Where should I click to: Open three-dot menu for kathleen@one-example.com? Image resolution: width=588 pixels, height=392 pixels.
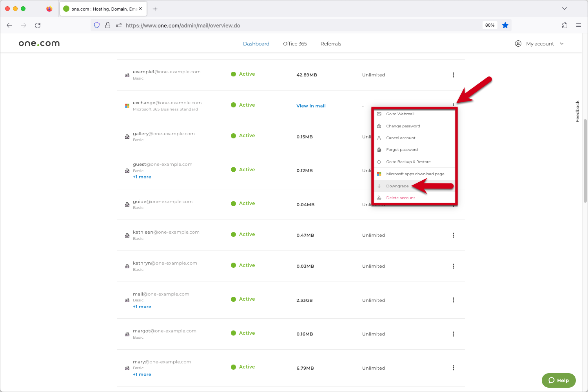(x=453, y=235)
